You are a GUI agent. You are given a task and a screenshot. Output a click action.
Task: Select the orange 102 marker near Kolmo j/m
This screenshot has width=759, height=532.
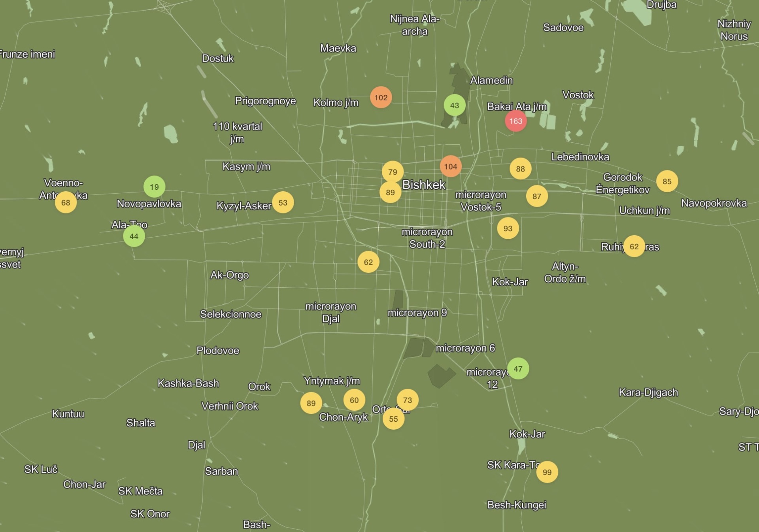[x=381, y=97]
